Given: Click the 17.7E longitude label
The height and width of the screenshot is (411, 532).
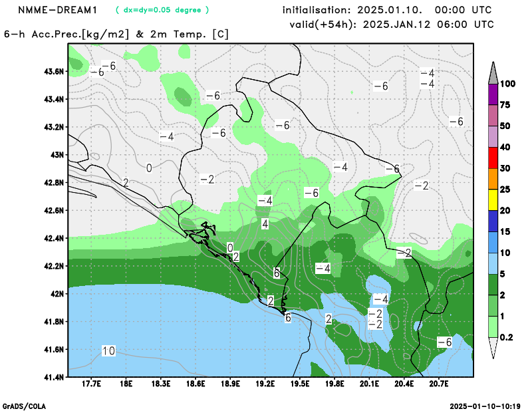Looking at the screenshot, I should tap(91, 384).
